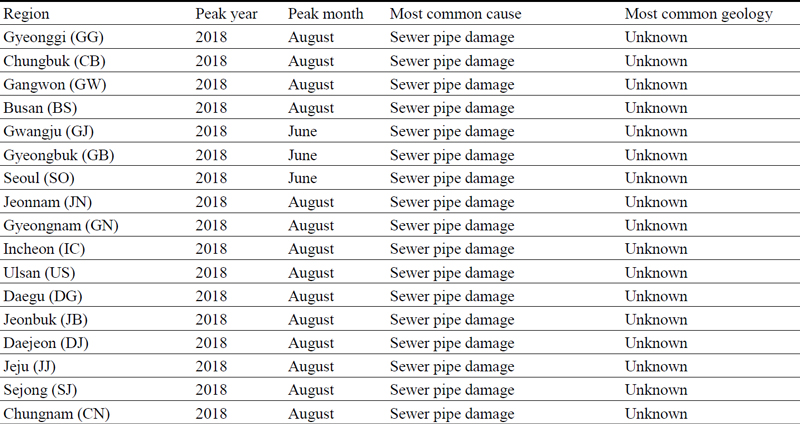Click Sewer pipe damage in Daegu row
The width and height of the screenshot is (800, 424).
tap(452, 296)
